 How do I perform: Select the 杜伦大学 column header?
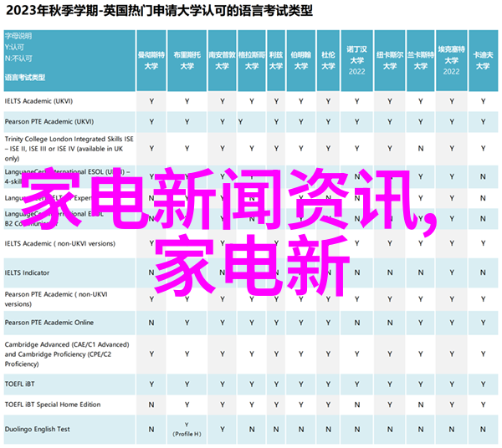click(x=328, y=60)
